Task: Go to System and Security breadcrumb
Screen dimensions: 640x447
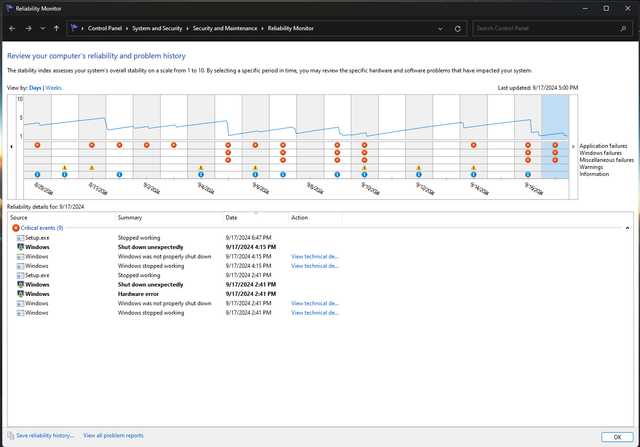Action: 157,28
